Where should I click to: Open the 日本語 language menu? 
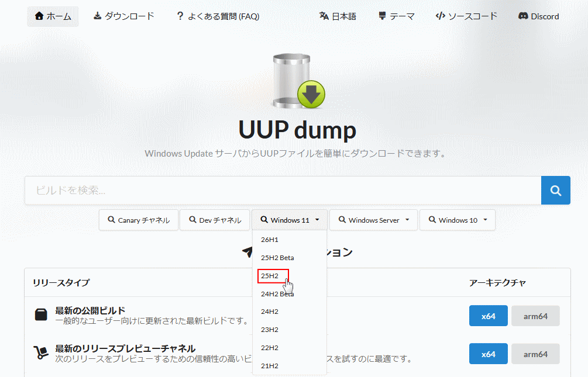(x=338, y=16)
